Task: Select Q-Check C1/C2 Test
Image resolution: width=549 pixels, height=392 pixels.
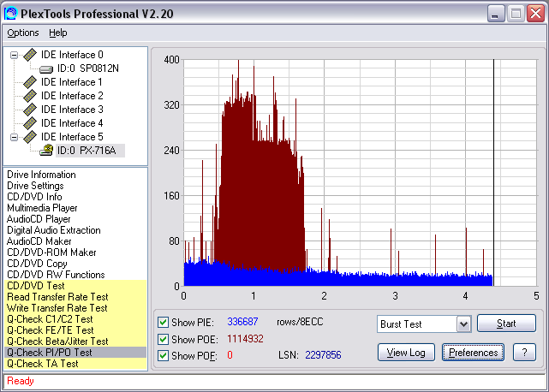Action: click(75, 319)
